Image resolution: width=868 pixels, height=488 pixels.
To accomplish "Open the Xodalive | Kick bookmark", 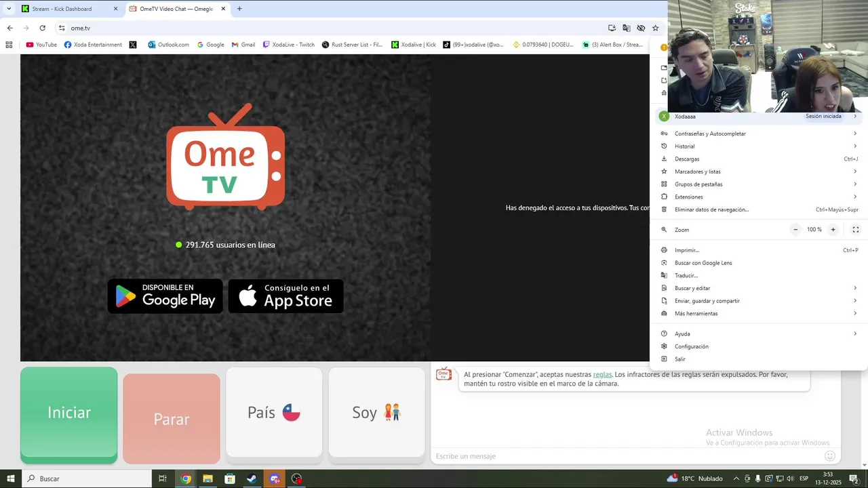I will click(x=414, y=45).
